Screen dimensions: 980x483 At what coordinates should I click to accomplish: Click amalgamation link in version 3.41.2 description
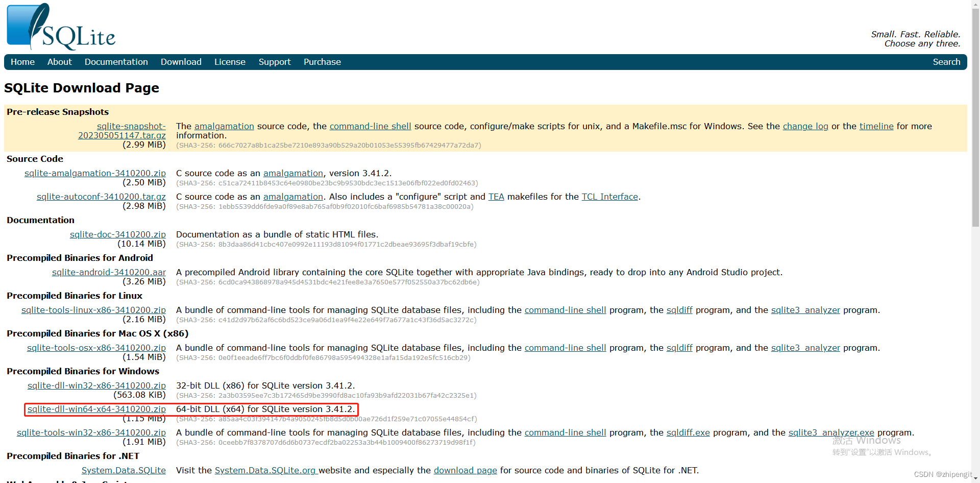[x=293, y=173]
